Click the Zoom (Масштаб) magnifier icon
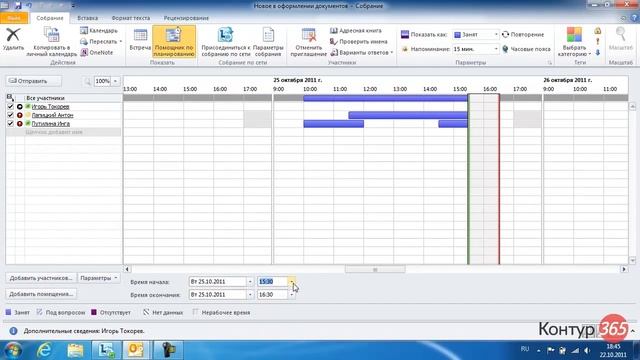This screenshot has width=640, height=360. pyautogui.click(x=621, y=34)
